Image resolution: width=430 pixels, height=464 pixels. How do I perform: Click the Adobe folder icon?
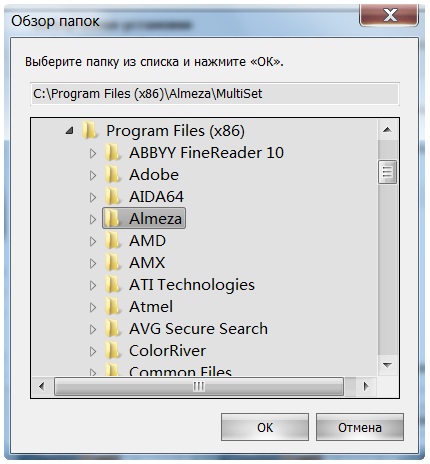pyautogui.click(x=112, y=175)
